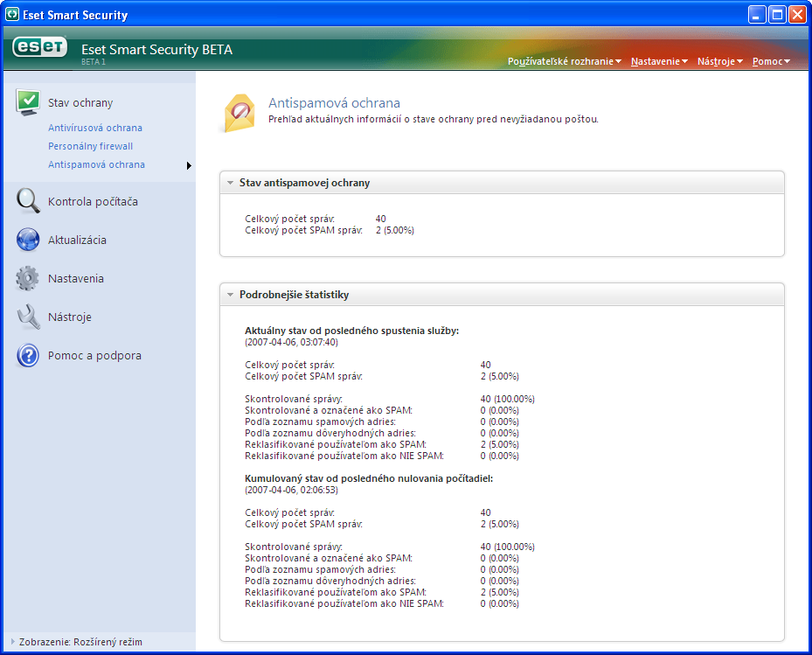This screenshot has width=812, height=655.
Task: Open the Pomoc top menu
Action: [771, 61]
